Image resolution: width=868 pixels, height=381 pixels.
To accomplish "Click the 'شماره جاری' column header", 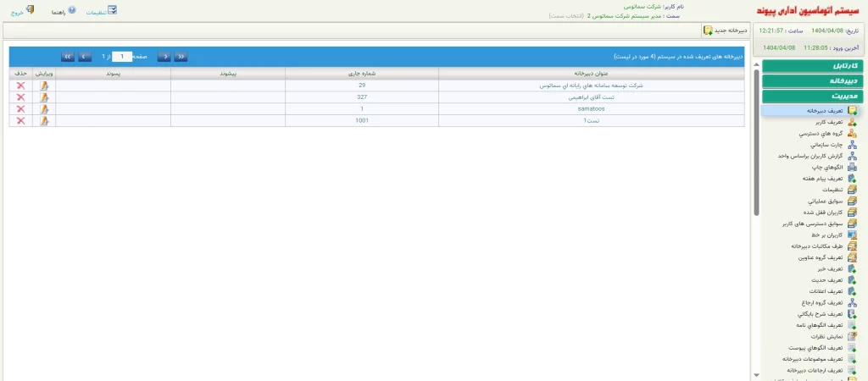I will click(362, 73).
